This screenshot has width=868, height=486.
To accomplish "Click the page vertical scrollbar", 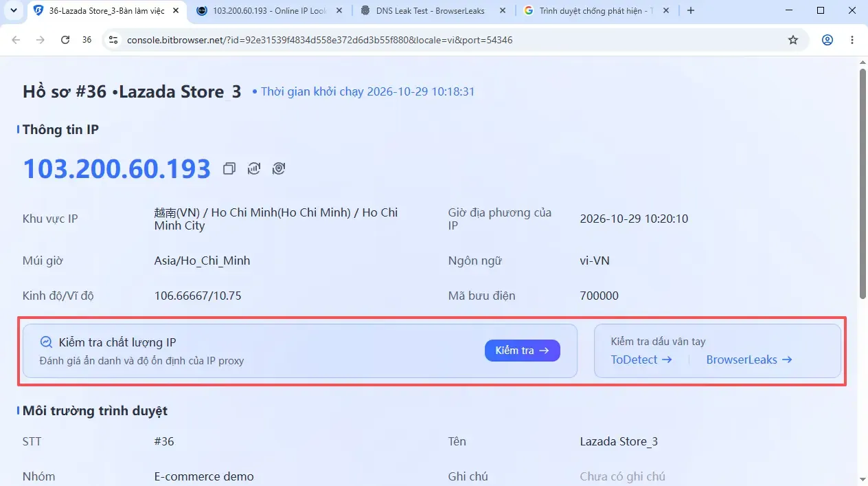I will point(863,184).
